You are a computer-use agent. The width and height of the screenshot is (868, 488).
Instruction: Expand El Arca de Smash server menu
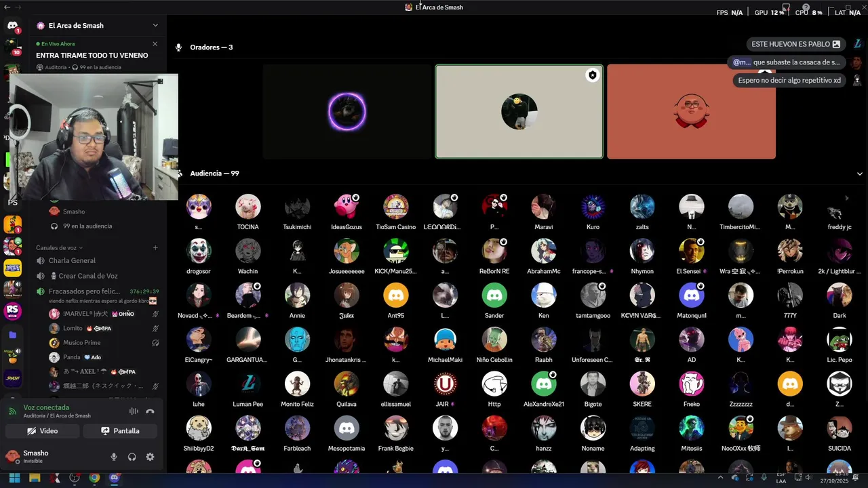tap(155, 26)
